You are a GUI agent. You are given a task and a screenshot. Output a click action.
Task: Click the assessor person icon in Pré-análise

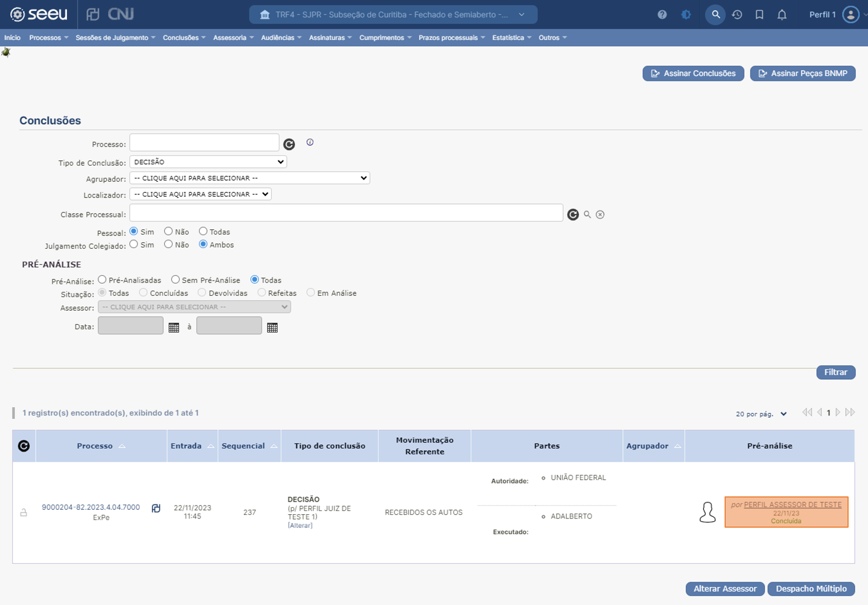point(707,512)
